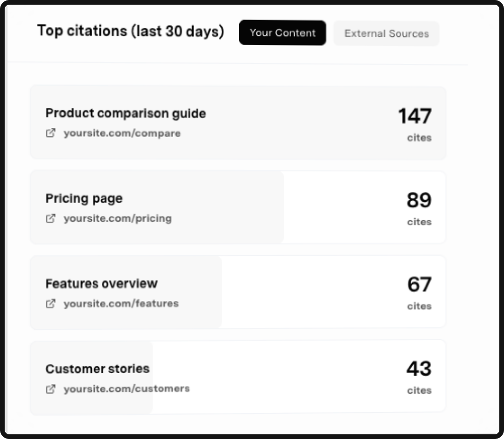Image resolution: width=504 pixels, height=439 pixels.
Task: Click the Top citations heading
Action: (131, 31)
